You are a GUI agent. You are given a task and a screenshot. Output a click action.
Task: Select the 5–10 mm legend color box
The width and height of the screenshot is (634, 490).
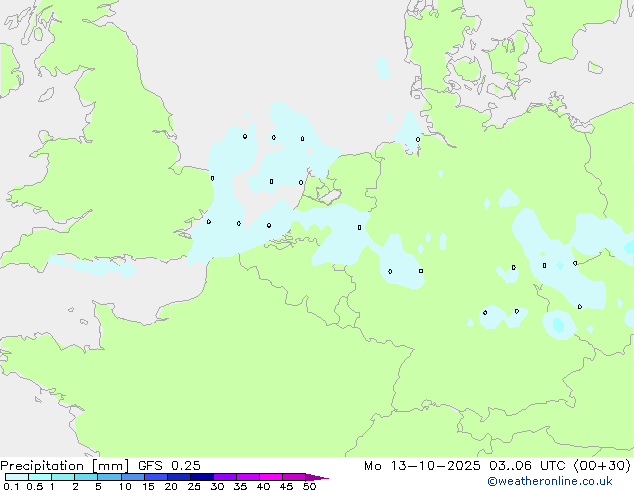[x=109, y=477]
